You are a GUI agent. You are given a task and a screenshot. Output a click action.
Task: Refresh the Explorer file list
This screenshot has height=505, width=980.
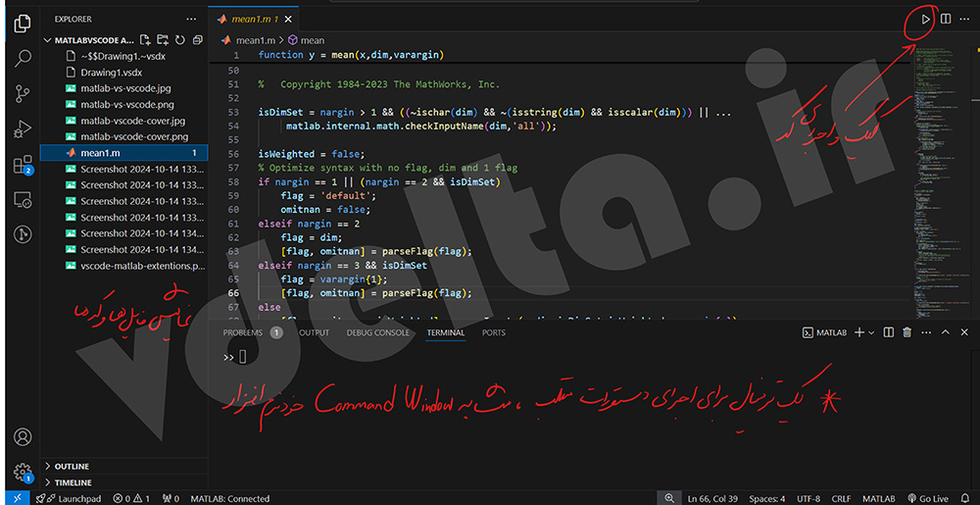[180, 40]
